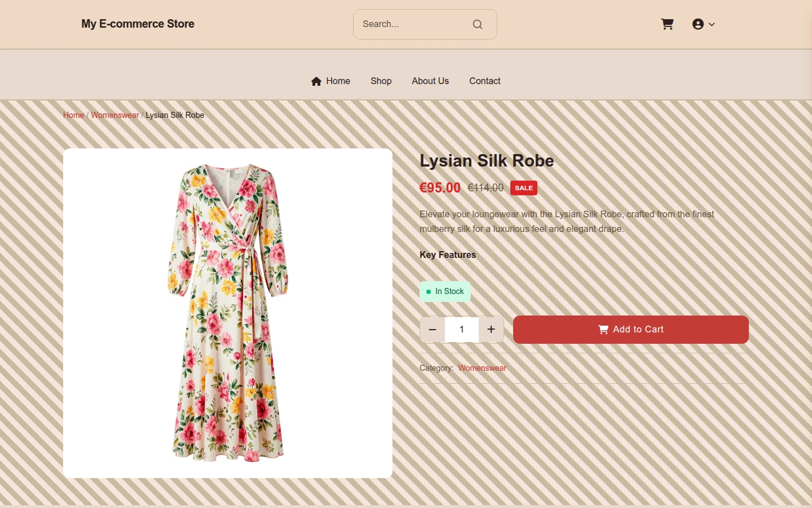Click the Home breadcrumb link
Image resolution: width=812 pixels, height=508 pixels.
73,115
